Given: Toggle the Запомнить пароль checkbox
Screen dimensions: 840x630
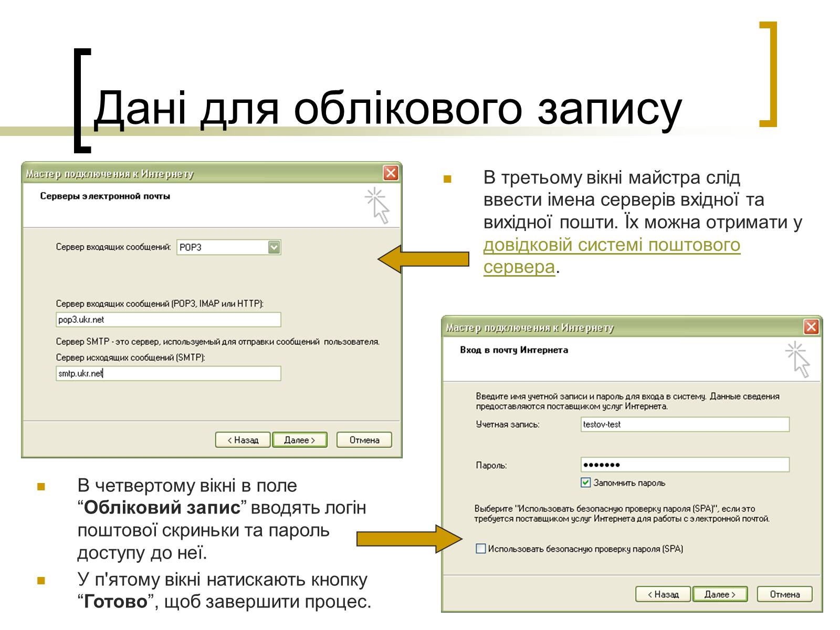Looking at the screenshot, I should pyautogui.click(x=586, y=482).
